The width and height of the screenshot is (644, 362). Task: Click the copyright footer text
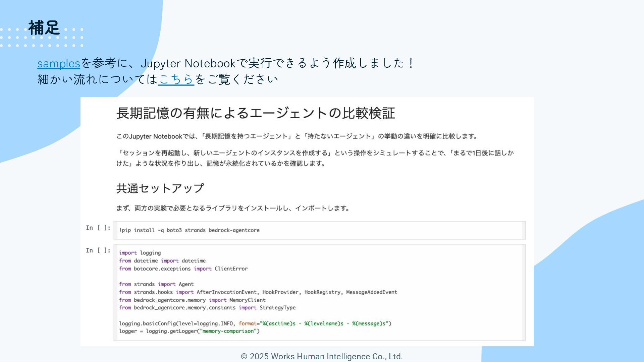click(x=322, y=357)
